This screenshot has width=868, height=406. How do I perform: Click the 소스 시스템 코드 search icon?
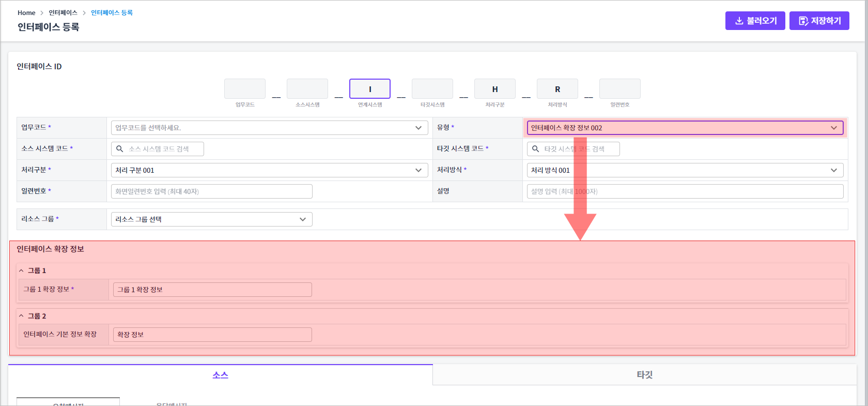tap(119, 149)
